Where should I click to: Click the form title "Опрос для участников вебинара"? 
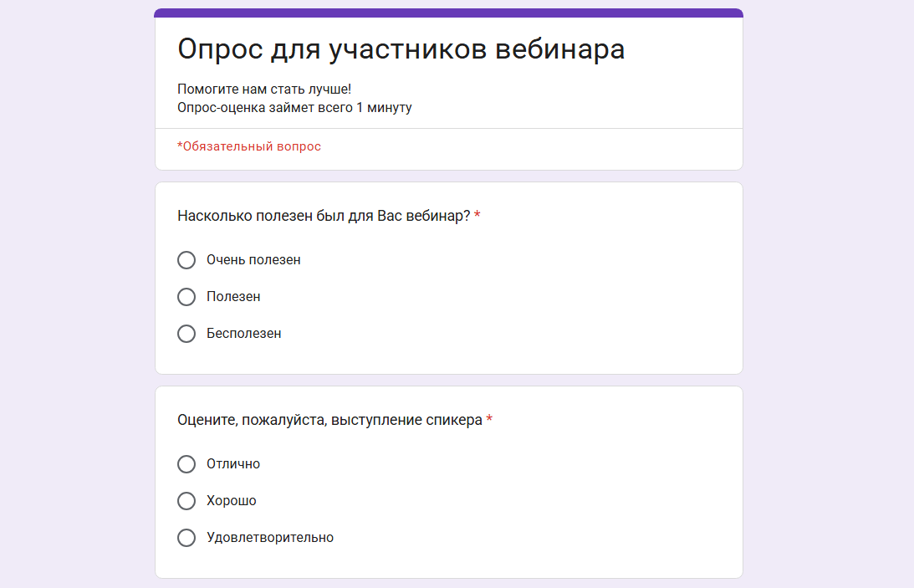[401, 49]
